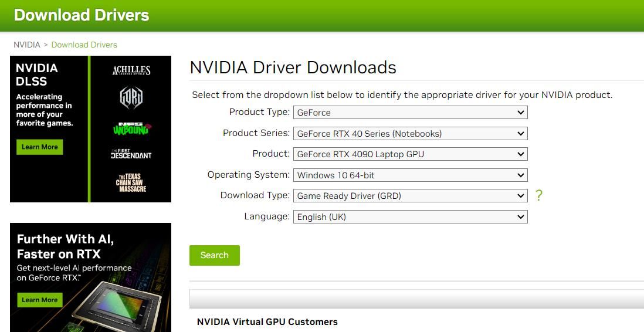Click the green question mark help icon
This screenshot has width=644, height=332.
[x=538, y=195]
